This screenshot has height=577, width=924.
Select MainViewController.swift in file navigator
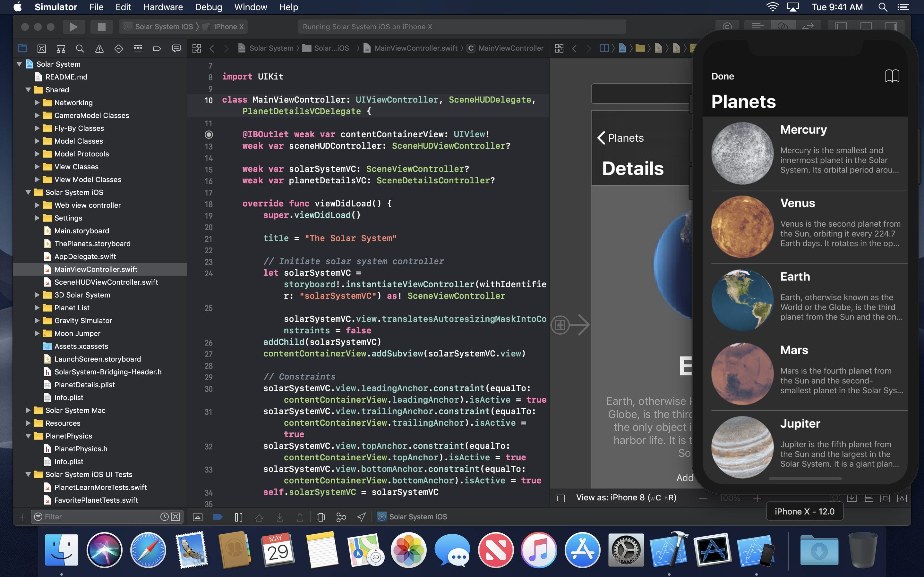pos(96,269)
